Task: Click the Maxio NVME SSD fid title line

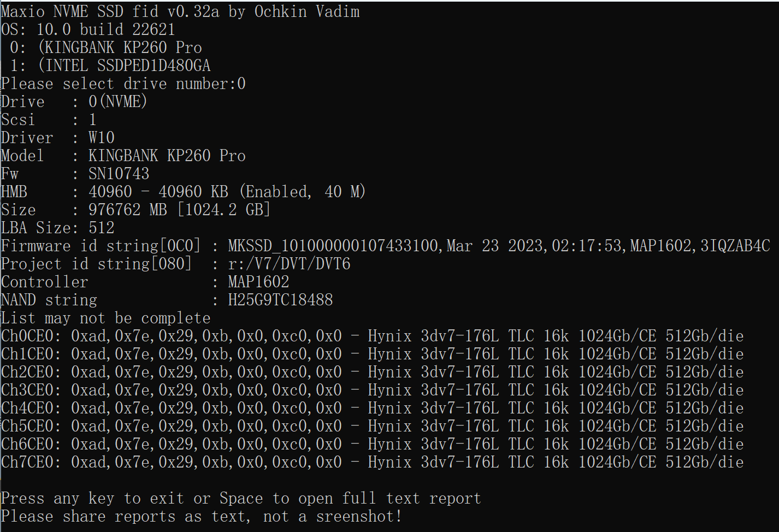Action: click(180, 11)
